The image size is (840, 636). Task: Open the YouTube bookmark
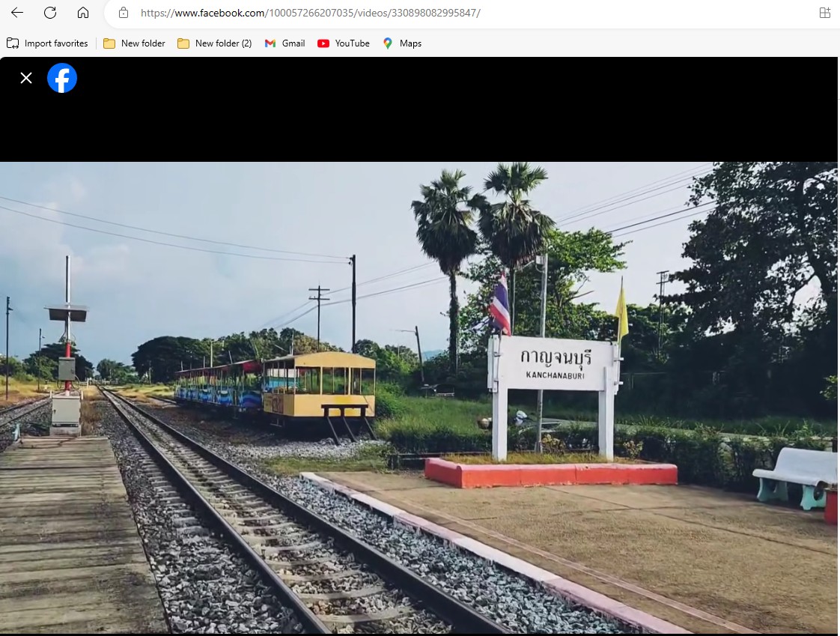click(344, 43)
